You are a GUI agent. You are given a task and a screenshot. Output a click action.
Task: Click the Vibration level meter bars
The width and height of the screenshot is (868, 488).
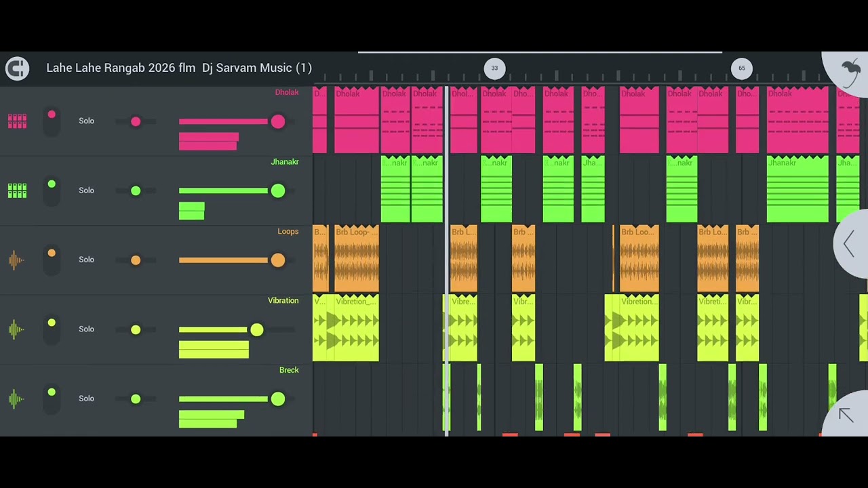point(214,349)
